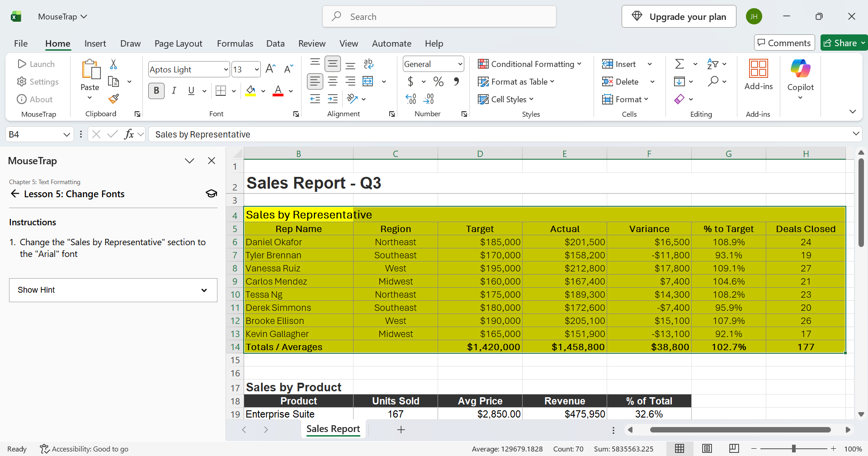Click the Upgrade your plan button

[679, 17]
